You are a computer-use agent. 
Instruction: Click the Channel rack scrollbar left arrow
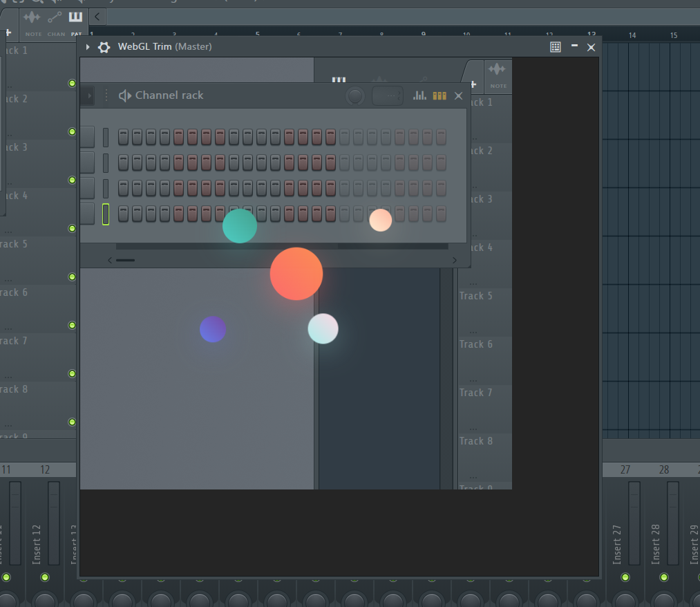point(110,260)
